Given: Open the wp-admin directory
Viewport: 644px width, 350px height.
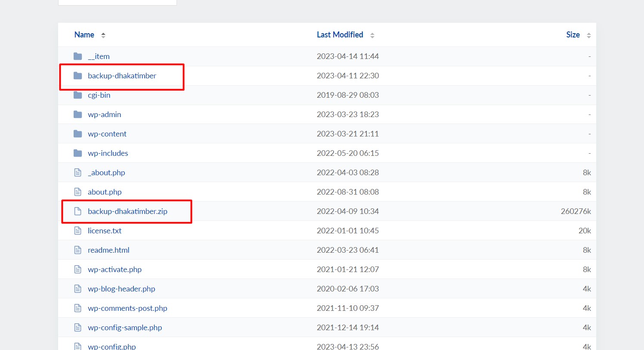Looking at the screenshot, I should [x=104, y=115].
